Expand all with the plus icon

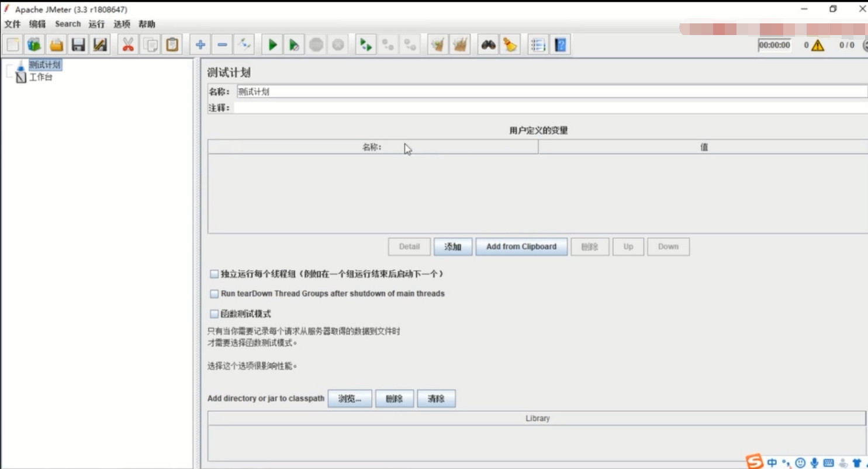pyautogui.click(x=200, y=44)
